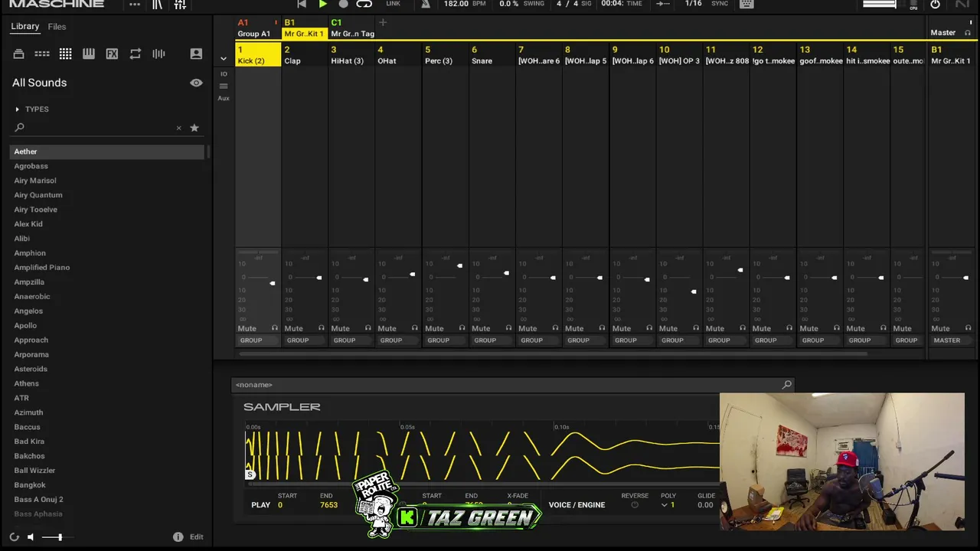Collapse the mixer with the chevron arrow
980x551 pixels.
click(224, 58)
